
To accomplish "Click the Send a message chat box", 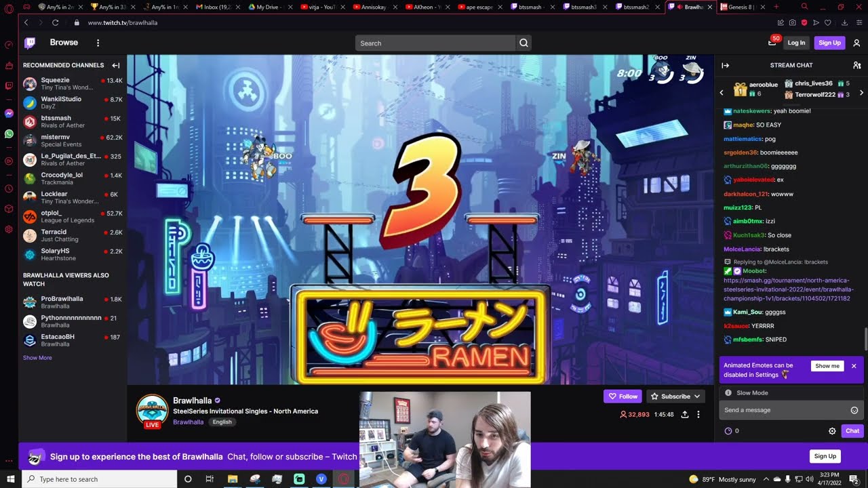I will (785, 410).
